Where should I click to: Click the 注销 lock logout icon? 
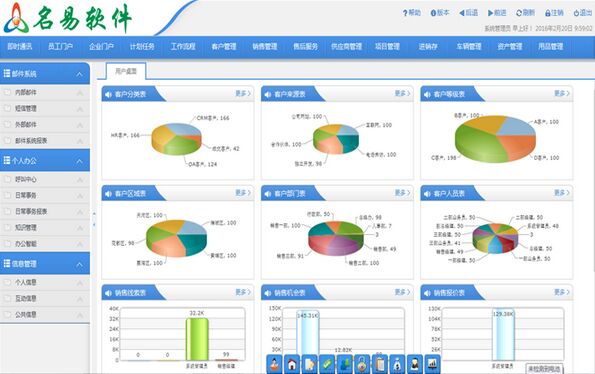click(548, 13)
